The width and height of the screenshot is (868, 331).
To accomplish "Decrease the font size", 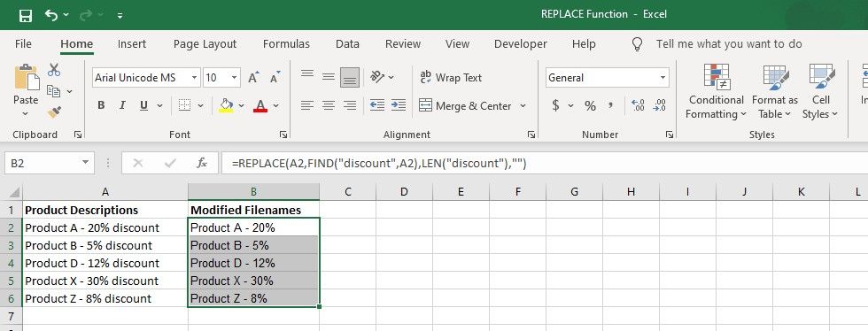I will click(275, 78).
